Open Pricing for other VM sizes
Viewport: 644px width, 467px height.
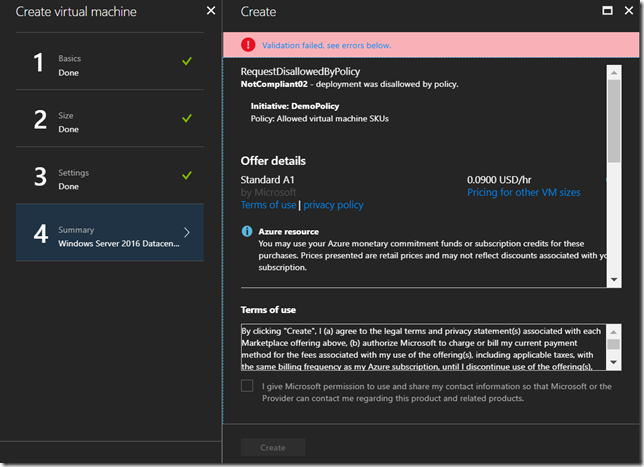click(x=524, y=192)
